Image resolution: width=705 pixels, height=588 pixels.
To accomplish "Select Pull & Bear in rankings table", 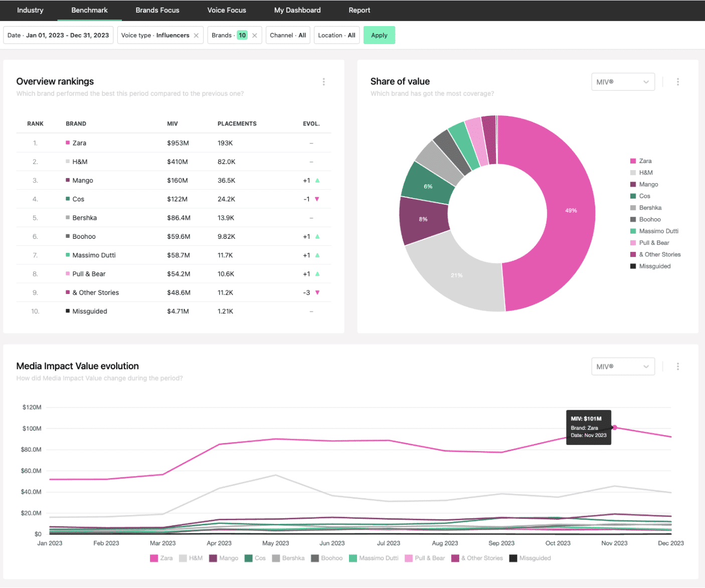I will click(x=173, y=274).
